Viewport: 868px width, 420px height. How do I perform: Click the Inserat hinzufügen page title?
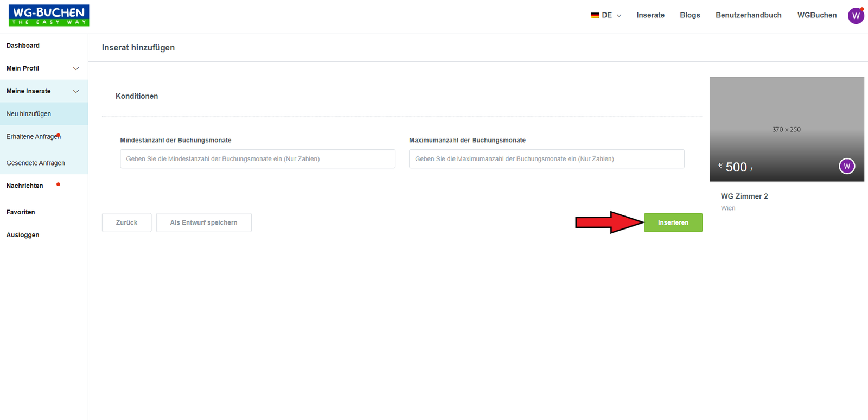click(x=138, y=48)
